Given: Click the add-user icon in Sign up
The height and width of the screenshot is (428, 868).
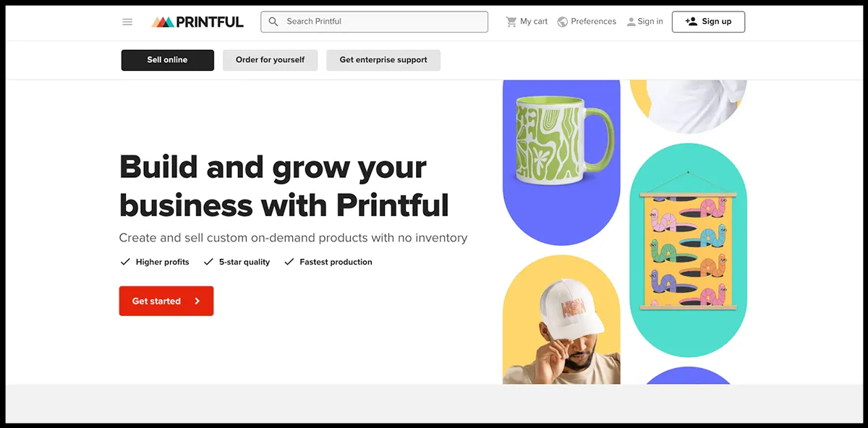Looking at the screenshot, I should tap(692, 22).
